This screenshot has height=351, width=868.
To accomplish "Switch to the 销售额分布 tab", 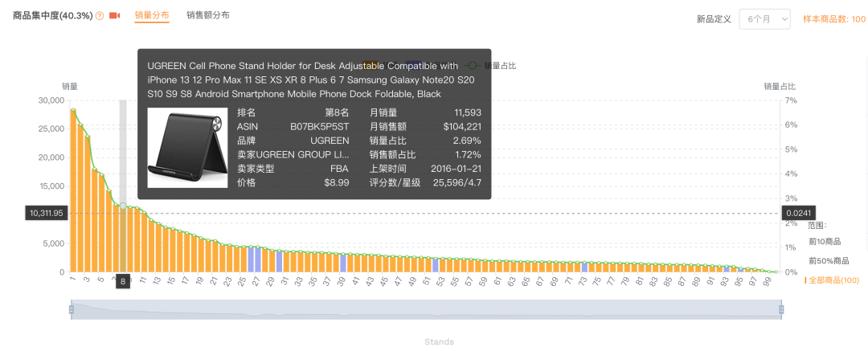I will click(x=207, y=15).
